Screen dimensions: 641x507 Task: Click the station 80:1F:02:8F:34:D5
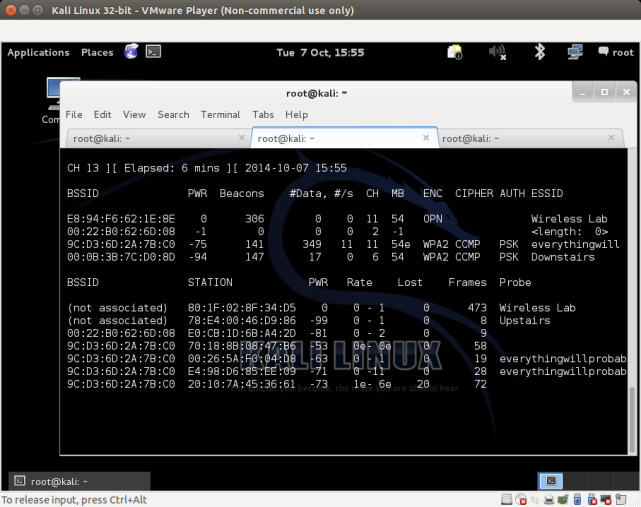pyautogui.click(x=242, y=307)
